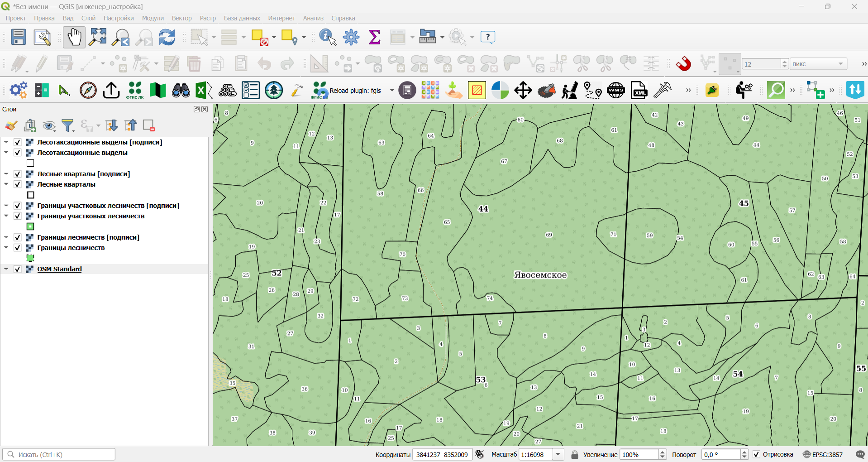Click the blue up-down arrows icon

(855, 90)
